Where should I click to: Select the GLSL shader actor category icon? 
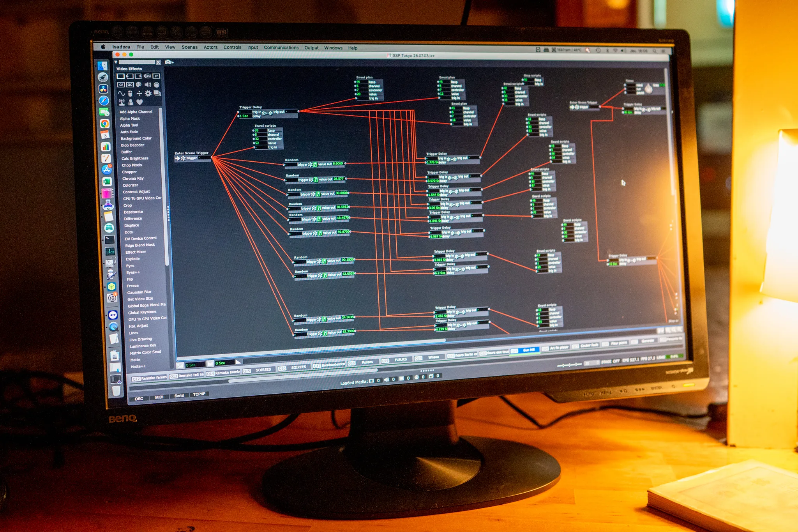[148, 76]
